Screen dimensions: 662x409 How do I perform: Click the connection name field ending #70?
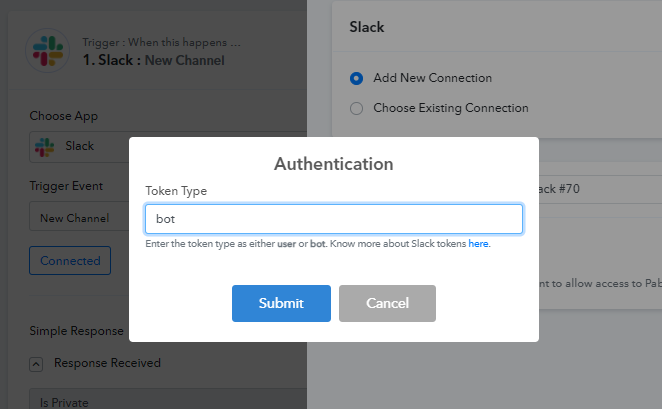pos(600,189)
